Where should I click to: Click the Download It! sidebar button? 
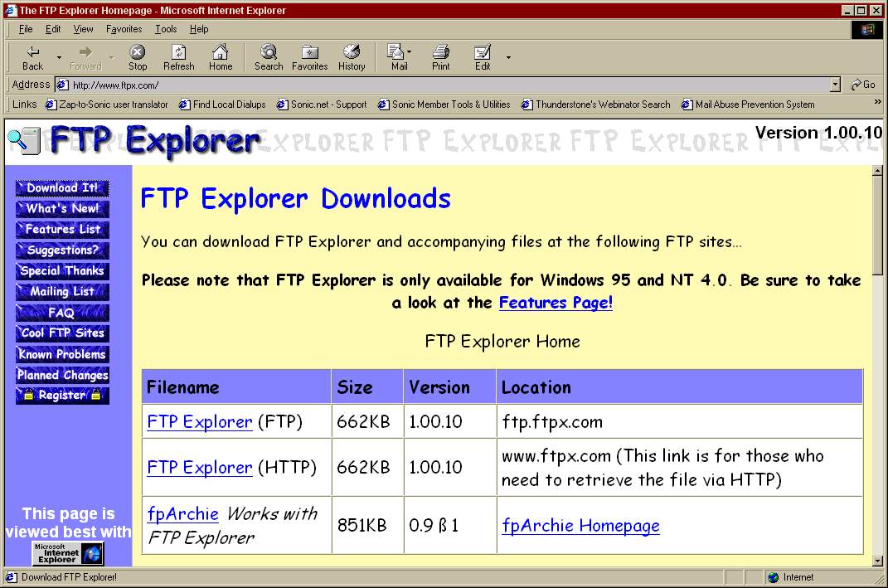click(62, 187)
